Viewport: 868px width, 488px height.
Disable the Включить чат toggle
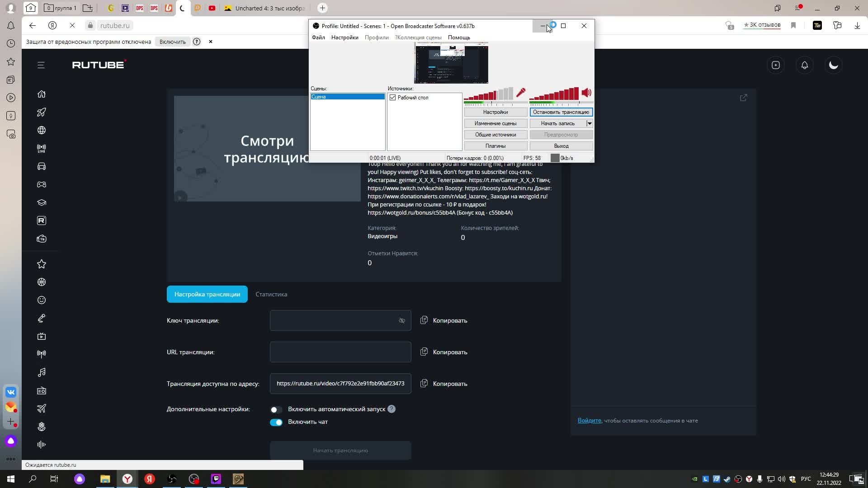276,422
